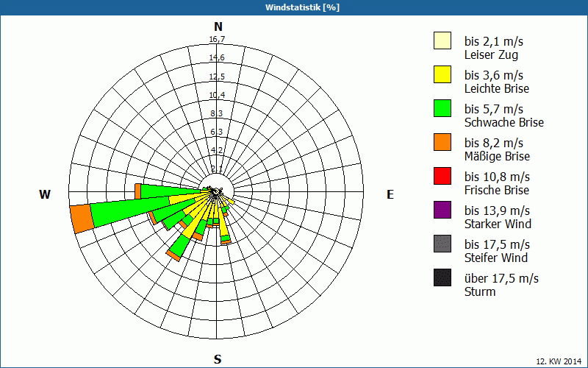Click the pale yellow Leiser Zug legend swatch
The height and width of the screenshot is (368, 588).
pos(442,40)
